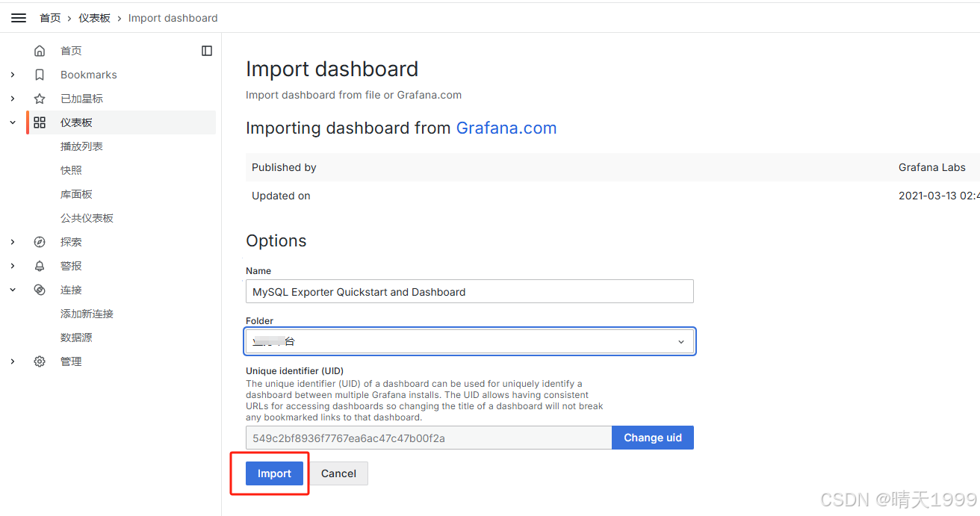
Task: Open the Grafana.com link
Action: 506,128
